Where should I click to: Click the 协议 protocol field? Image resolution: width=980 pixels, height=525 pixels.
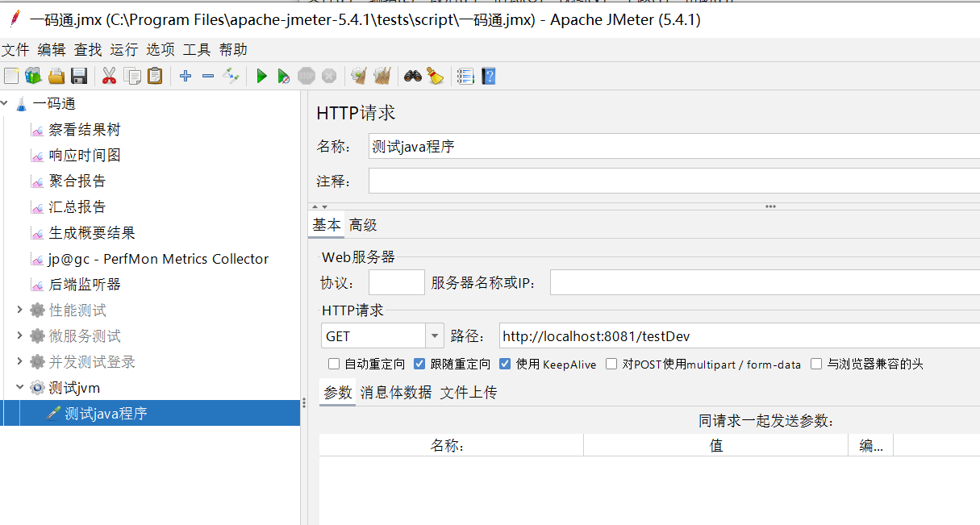pos(397,282)
